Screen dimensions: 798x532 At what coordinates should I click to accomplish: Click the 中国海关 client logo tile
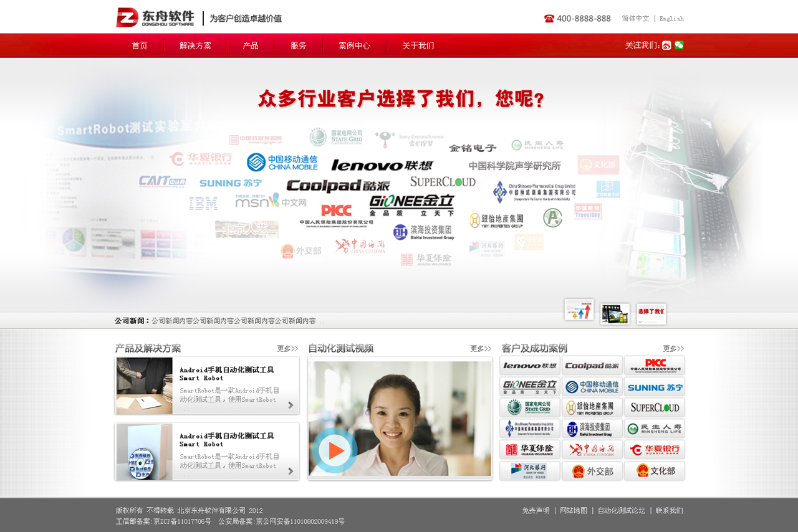pos(592,450)
